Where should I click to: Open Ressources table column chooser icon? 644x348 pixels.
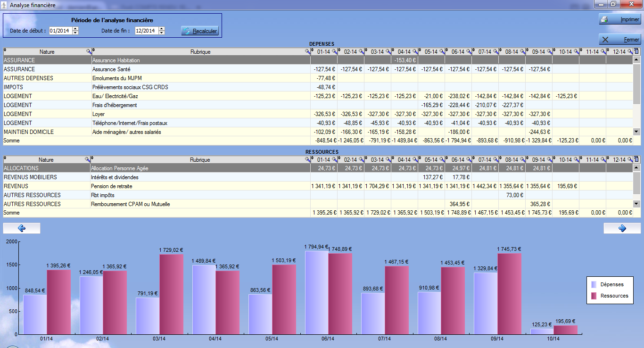pos(636,159)
